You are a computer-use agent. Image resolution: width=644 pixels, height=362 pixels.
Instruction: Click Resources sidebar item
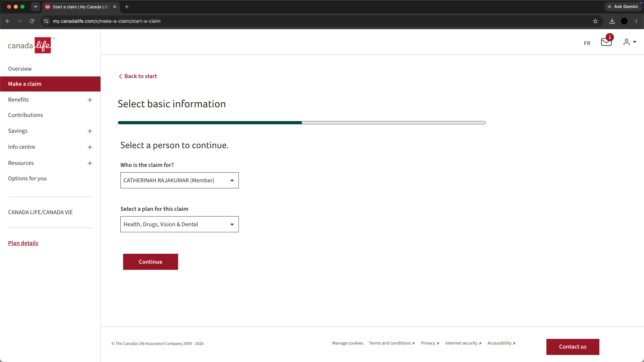tap(21, 163)
